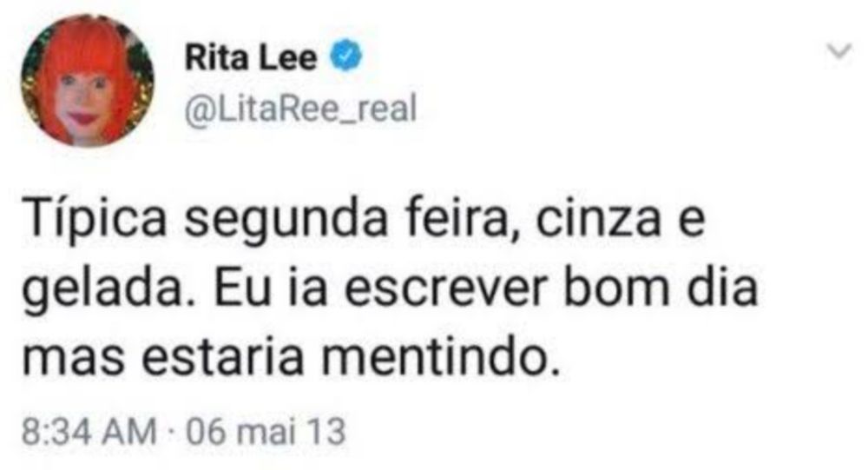Click the word mas in the last line

pyautogui.click(x=73, y=357)
